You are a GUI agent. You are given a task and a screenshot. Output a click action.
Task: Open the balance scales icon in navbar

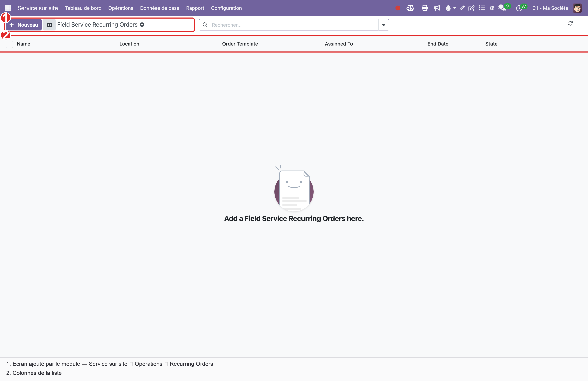410,8
